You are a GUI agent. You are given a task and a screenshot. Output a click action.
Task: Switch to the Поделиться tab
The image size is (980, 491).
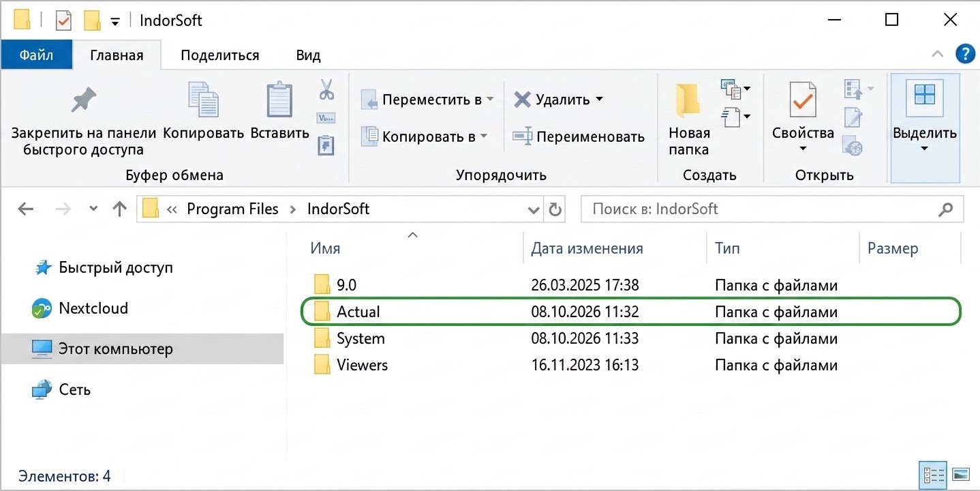(x=219, y=55)
